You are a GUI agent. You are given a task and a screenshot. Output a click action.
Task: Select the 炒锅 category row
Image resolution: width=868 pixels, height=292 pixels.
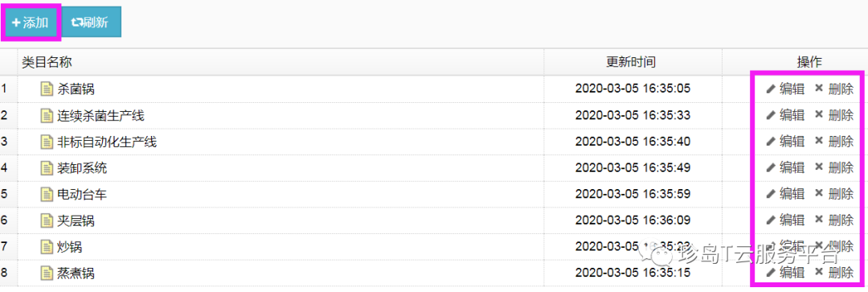pos(433,247)
